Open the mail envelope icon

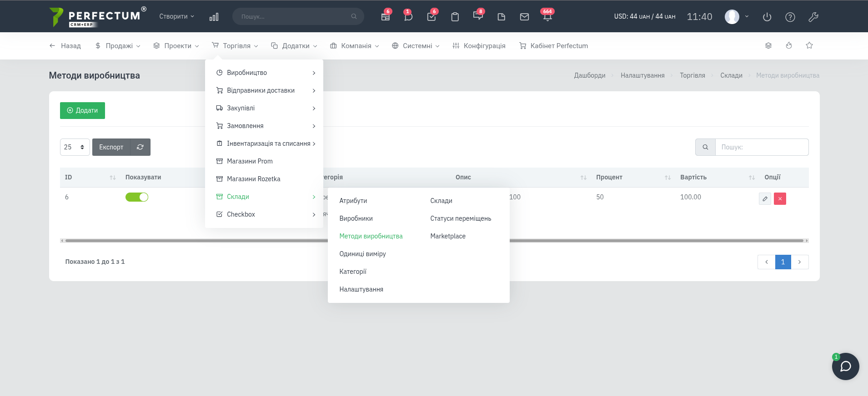coord(524,17)
